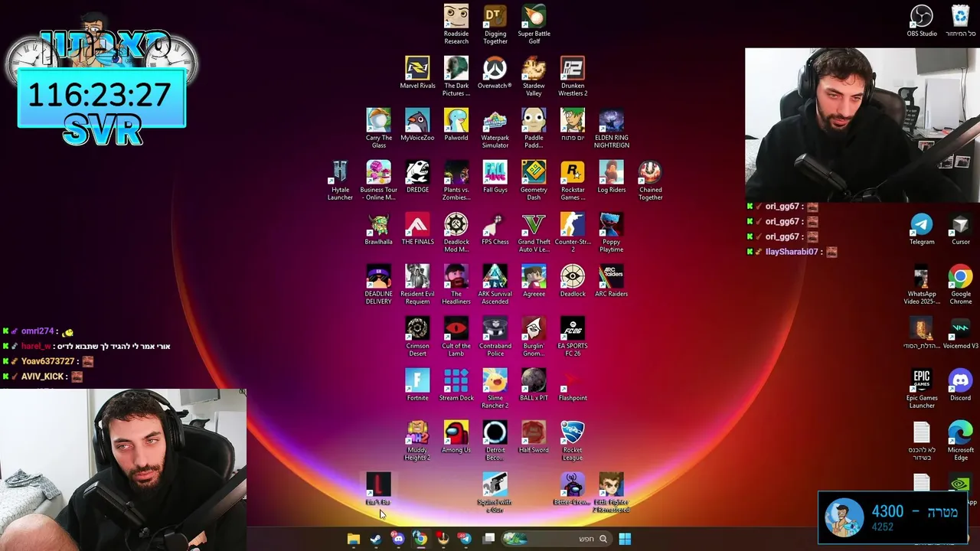Open the FPS Chess shortcut
This screenshot has width=980, height=551.
point(495,229)
